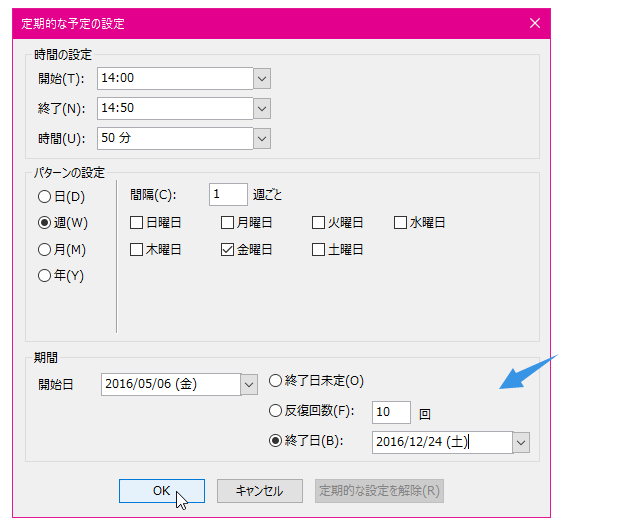Image resolution: width=635 pixels, height=526 pixels.
Task: Click the 反復回数 count field showing 10
Action: (x=391, y=412)
